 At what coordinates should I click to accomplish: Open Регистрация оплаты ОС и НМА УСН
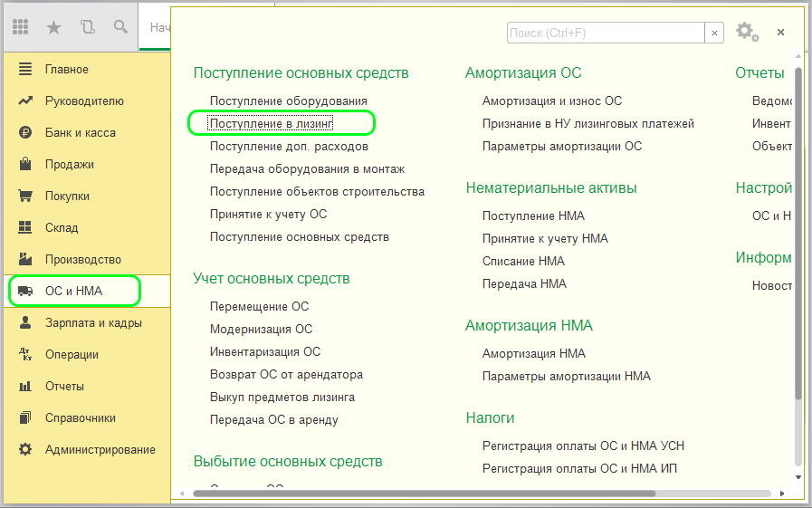583,446
